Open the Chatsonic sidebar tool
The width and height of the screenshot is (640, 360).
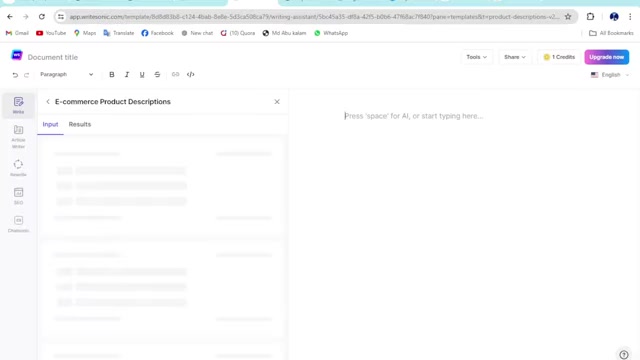tap(18, 224)
